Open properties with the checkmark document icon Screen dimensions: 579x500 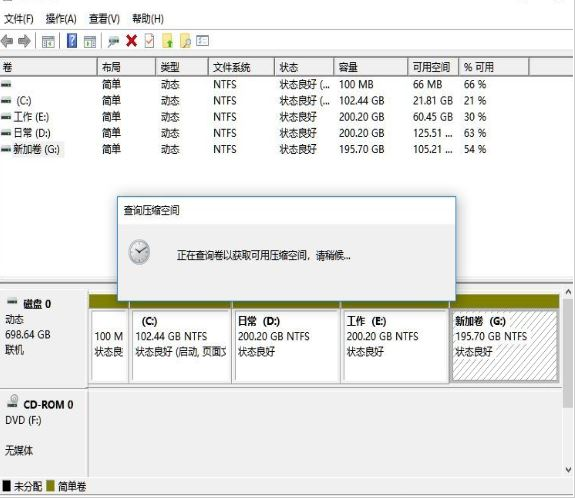(149, 41)
